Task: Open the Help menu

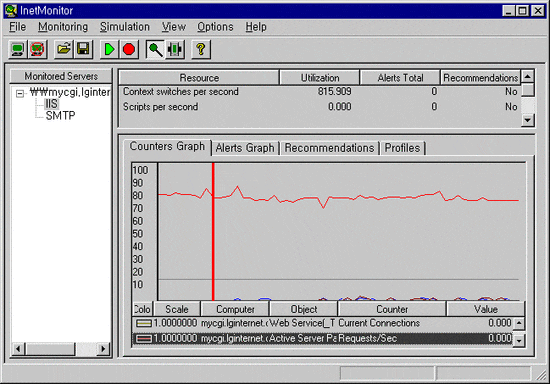Action: (x=256, y=27)
